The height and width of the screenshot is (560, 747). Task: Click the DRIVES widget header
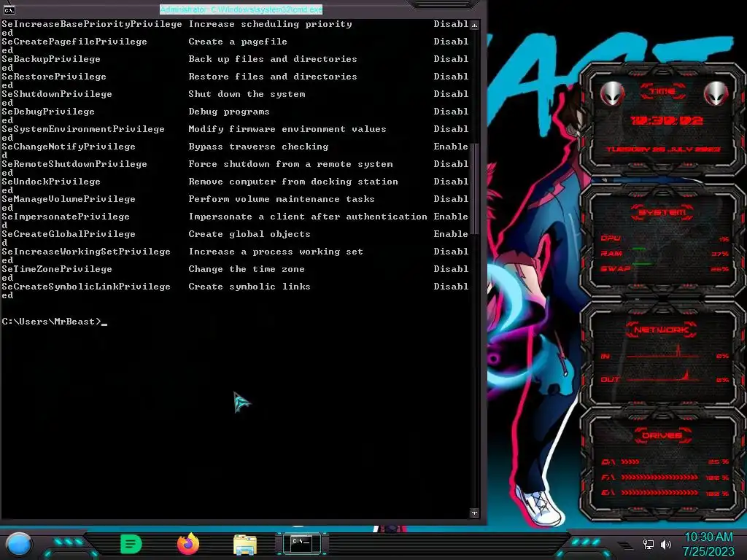tap(662, 435)
